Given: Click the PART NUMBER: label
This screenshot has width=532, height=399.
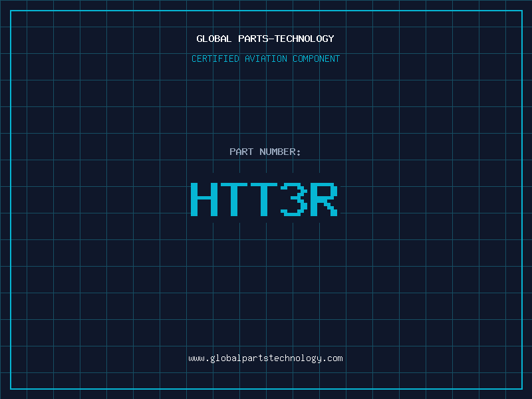Looking at the screenshot, I should (265, 152).
